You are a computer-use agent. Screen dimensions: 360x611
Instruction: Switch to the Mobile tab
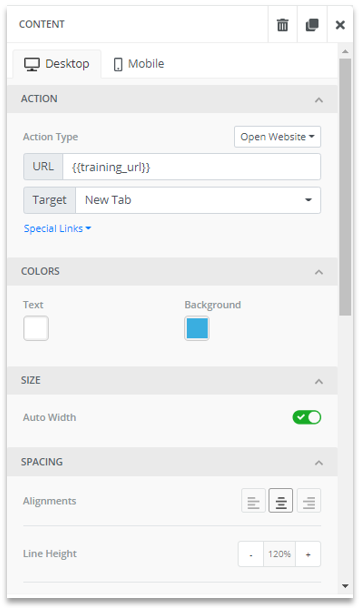coord(138,64)
